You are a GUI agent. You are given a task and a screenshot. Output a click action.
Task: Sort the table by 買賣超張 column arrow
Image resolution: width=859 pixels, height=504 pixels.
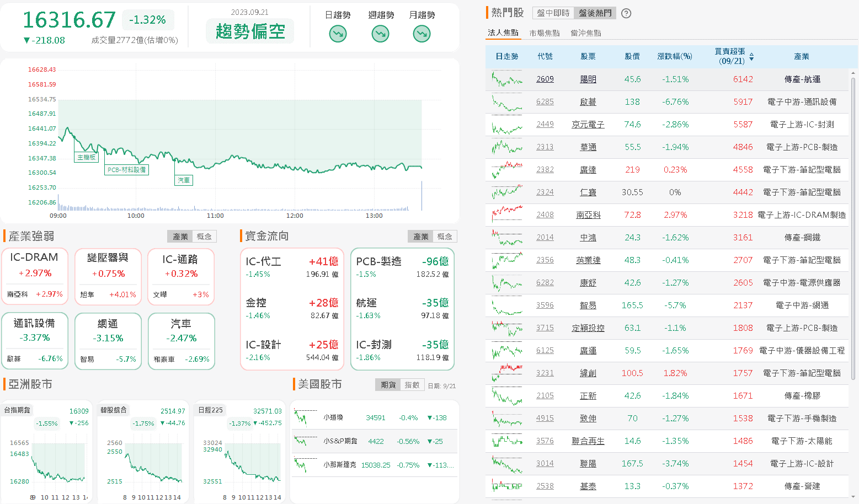pyautogui.click(x=751, y=57)
